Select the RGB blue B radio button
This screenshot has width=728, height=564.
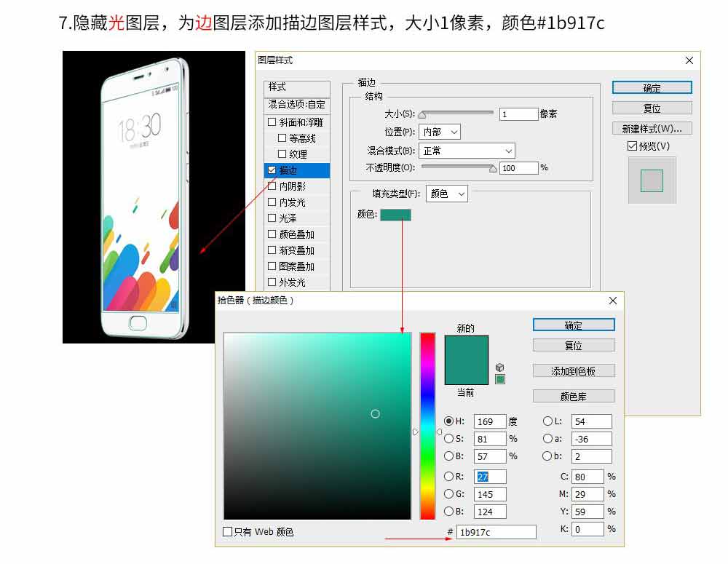[x=448, y=511]
